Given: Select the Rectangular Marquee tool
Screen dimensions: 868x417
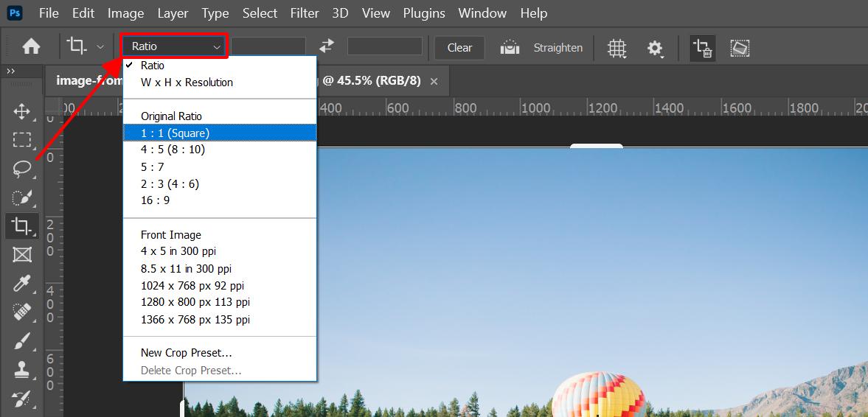Looking at the screenshot, I should click(21, 139).
